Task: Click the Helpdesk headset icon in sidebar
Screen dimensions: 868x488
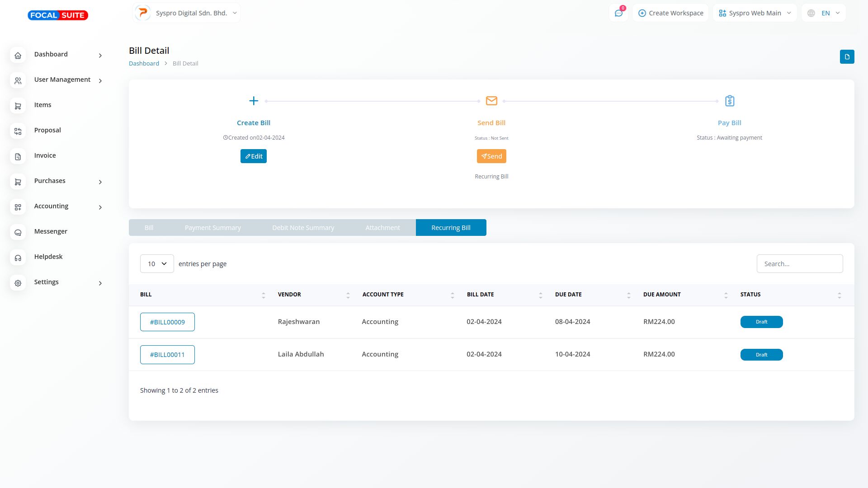Action: coord(18,258)
